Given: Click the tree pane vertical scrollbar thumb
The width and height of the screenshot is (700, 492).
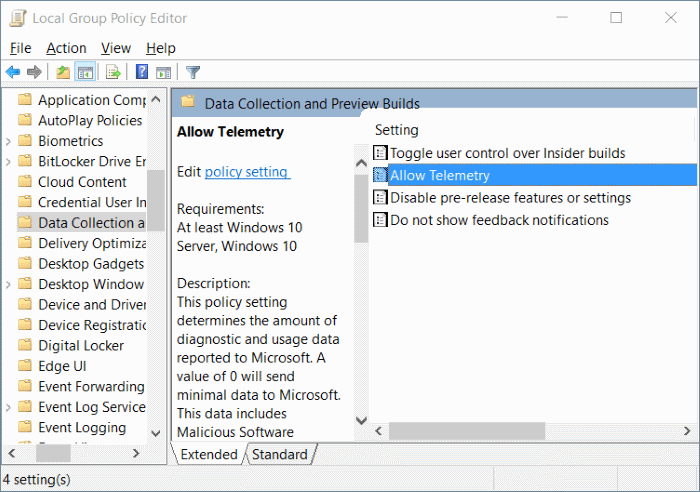Looking at the screenshot, I should (156, 201).
